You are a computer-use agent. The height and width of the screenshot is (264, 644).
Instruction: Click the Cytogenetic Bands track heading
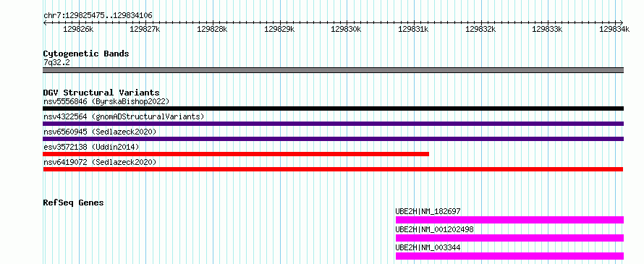86,54
